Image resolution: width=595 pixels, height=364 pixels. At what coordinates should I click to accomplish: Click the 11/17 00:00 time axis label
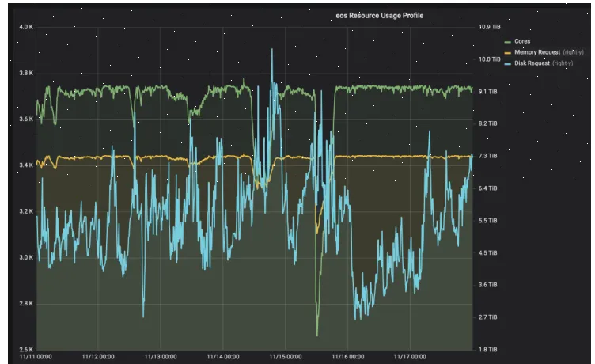410,357
